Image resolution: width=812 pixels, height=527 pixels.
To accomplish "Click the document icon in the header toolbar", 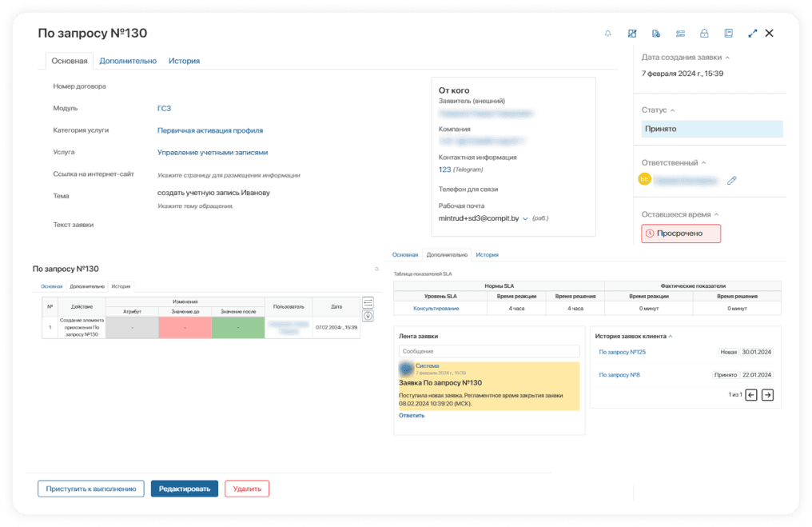I will pyautogui.click(x=656, y=34).
